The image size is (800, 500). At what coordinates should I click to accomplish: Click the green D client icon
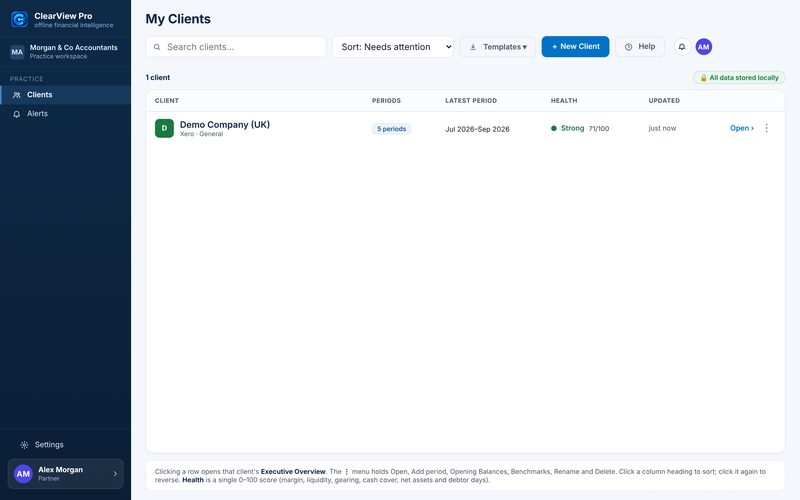(164, 129)
